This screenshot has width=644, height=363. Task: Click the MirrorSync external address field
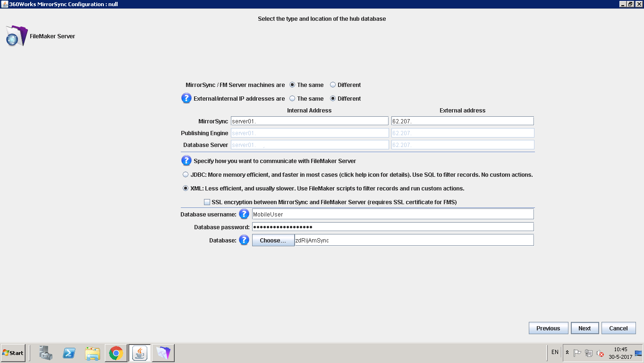[x=462, y=121]
